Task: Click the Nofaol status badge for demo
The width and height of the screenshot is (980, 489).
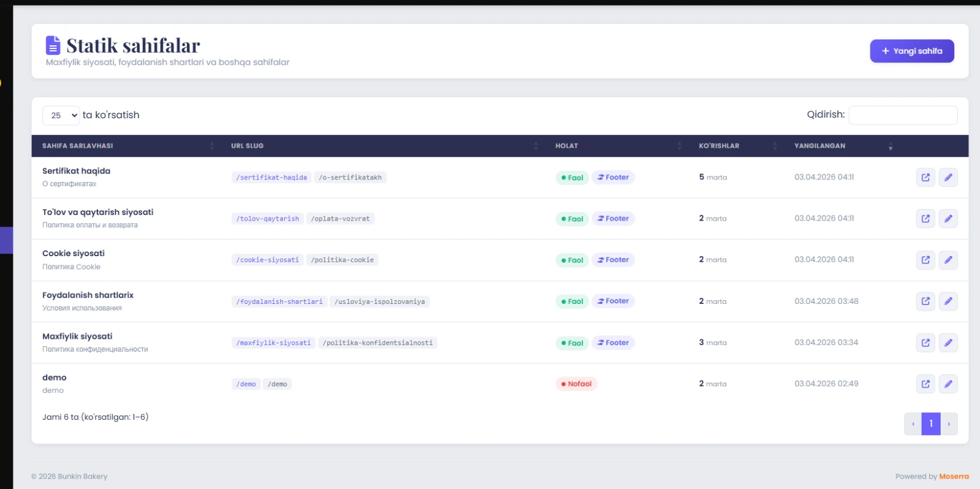Action: point(576,384)
